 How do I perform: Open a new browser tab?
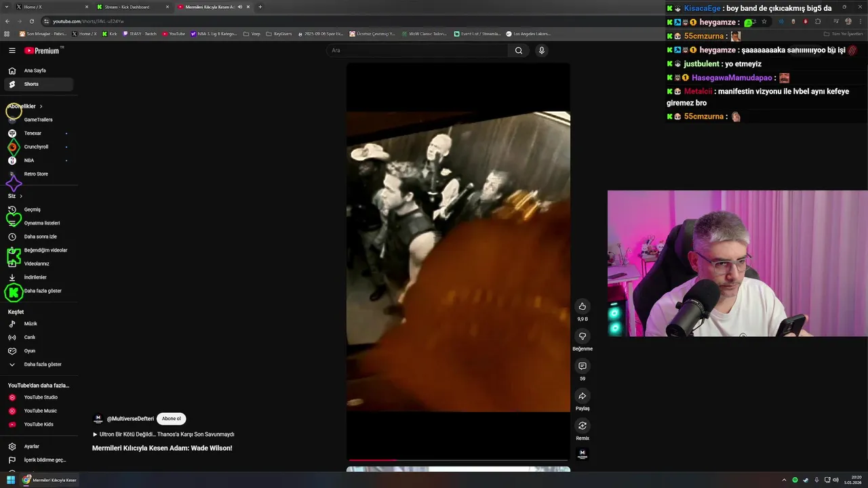tap(260, 7)
